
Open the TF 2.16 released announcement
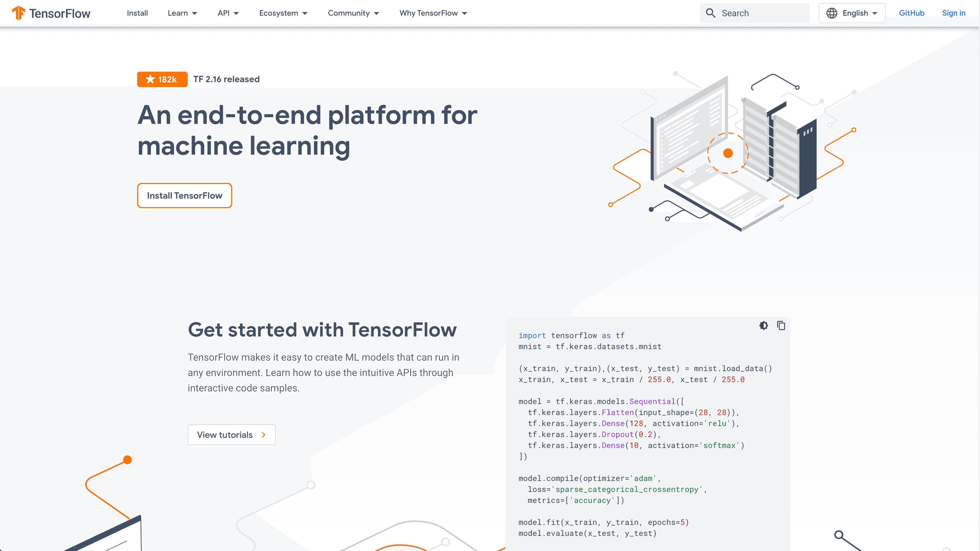[x=226, y=79]
